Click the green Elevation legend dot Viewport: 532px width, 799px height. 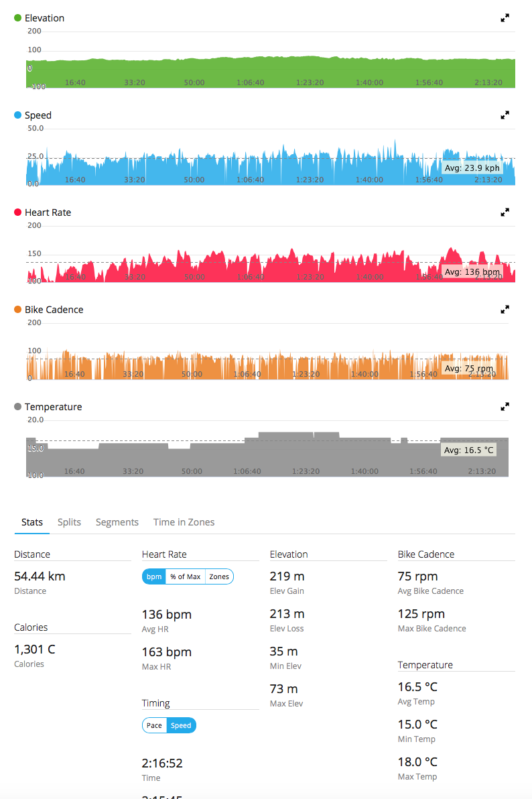pyautogui.click(x=17, y=18)
